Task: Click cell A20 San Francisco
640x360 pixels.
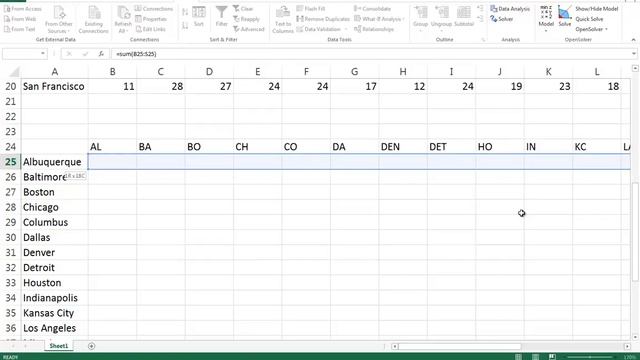Action: pos(54,87)
